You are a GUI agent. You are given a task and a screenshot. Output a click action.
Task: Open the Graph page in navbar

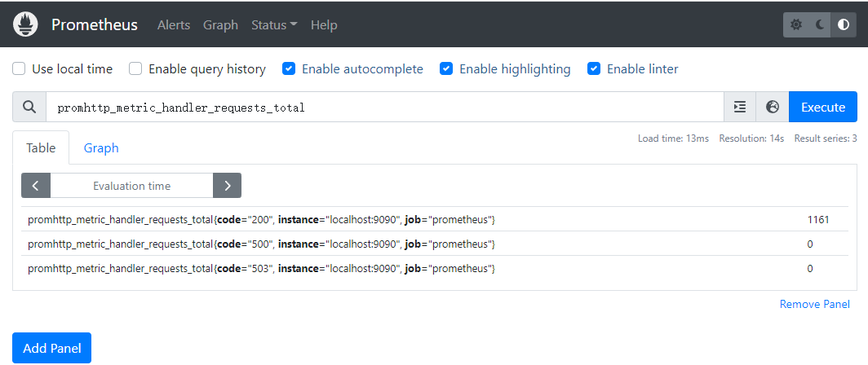[x=220, y=25]
